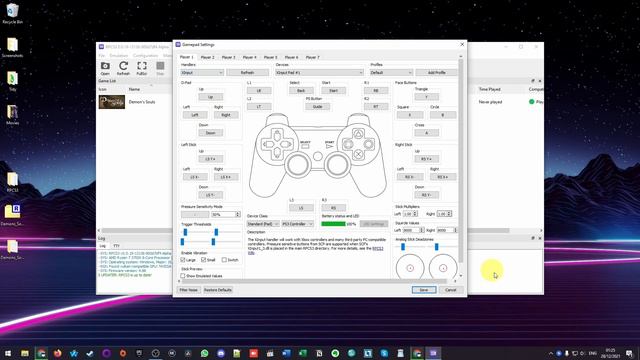Screen dimensions: 640x360
Task: Open the Handlers XInput dropdown
Action: click(x=202, y=73)
